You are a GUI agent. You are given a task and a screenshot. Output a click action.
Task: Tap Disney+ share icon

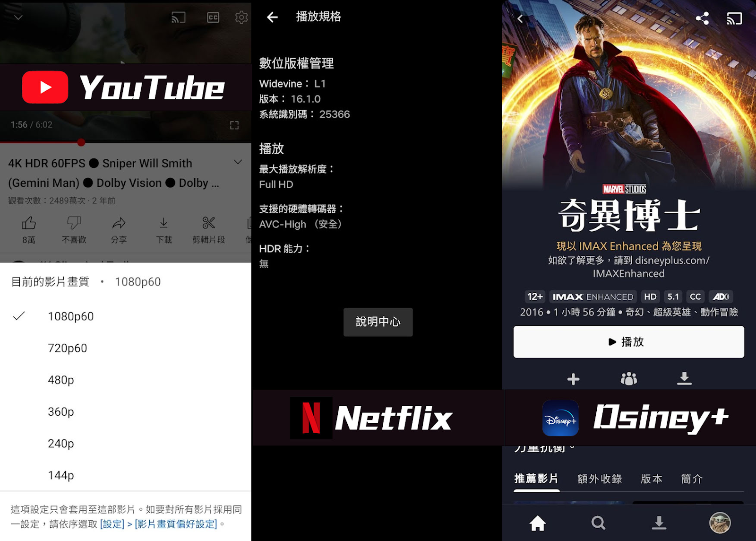(702, 18)
